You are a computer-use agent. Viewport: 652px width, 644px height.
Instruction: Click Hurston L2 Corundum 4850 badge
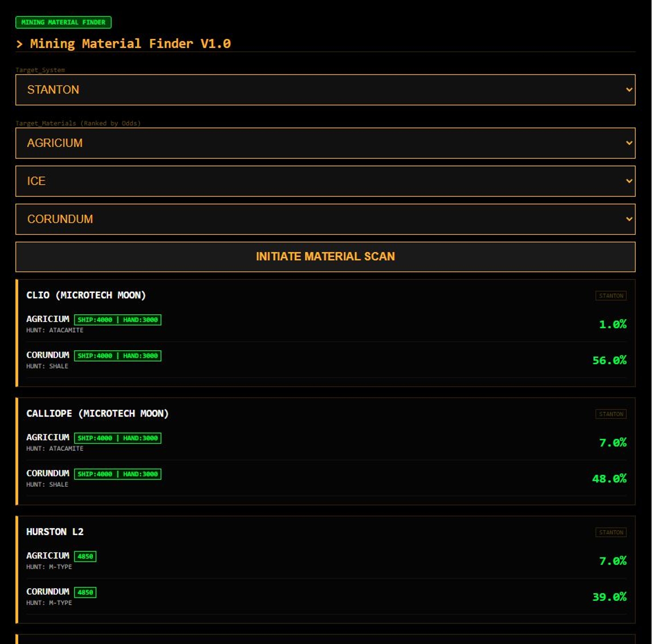tap(85, 592)
